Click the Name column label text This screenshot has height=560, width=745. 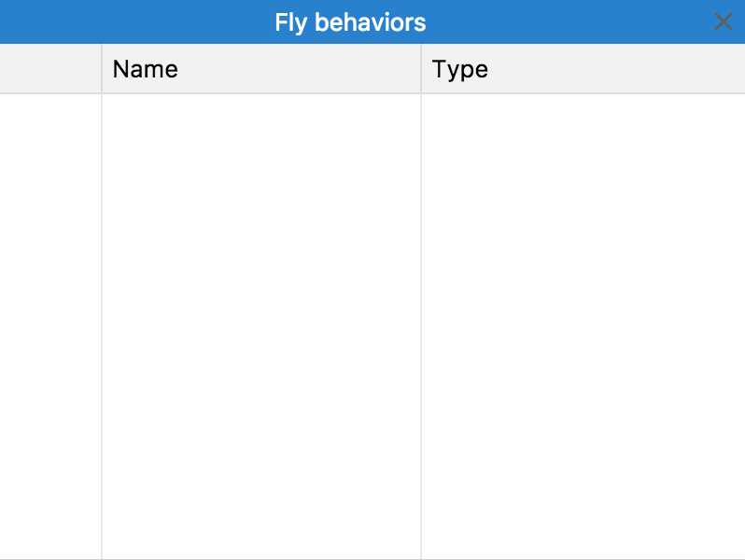(x=145, y=69)
